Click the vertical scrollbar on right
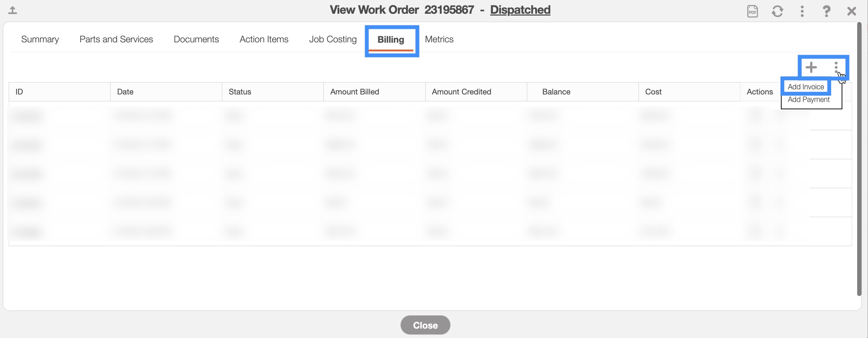The image size is (868, 338). coord(859,159)
